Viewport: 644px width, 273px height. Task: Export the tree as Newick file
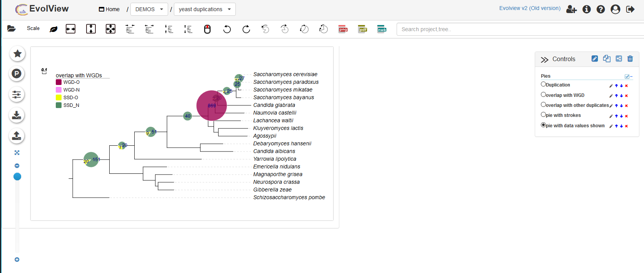(382, 29)
